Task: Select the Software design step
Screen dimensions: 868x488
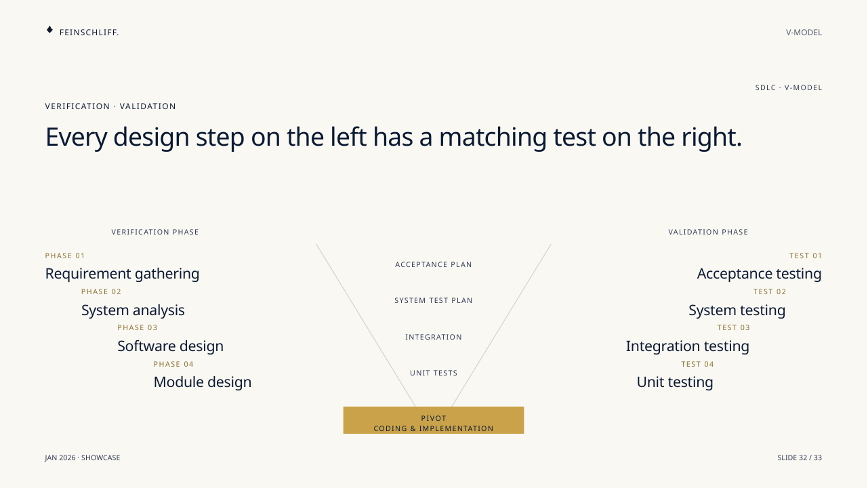Action: tap(170, 346)
